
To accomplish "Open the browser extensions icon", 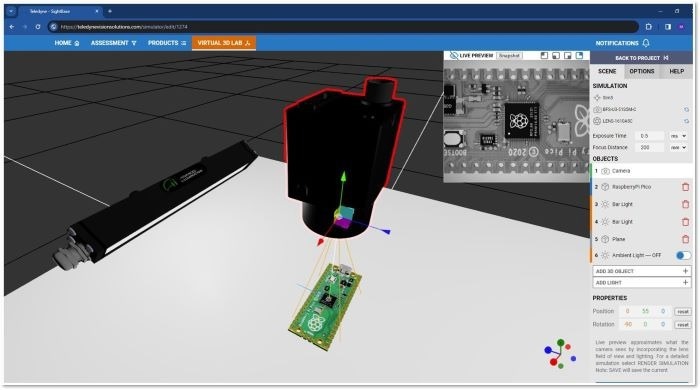I will pyautogui.click(x=649, y=27).
